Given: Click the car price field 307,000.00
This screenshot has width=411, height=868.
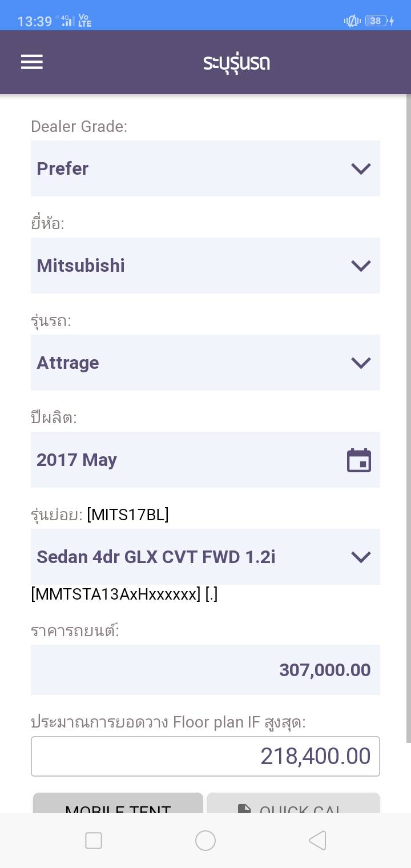Looking at the screenshot, I should coord(205,670).
